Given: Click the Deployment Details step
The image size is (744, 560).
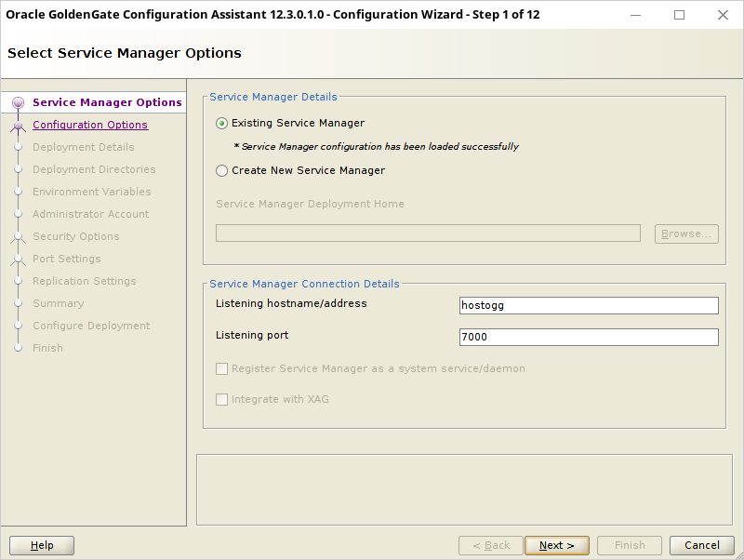Looking at the screenshot, I should (x=83, y=147).
